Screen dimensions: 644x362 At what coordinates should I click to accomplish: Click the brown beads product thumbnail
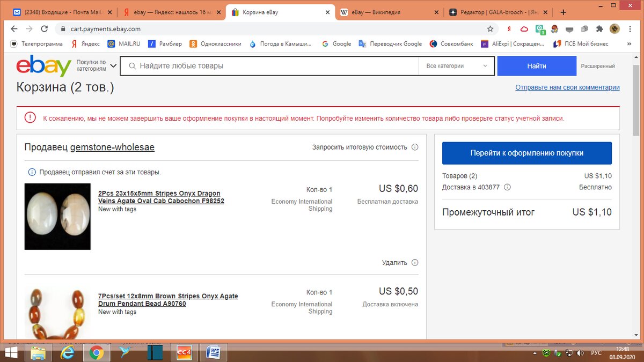tap(57, 313)
